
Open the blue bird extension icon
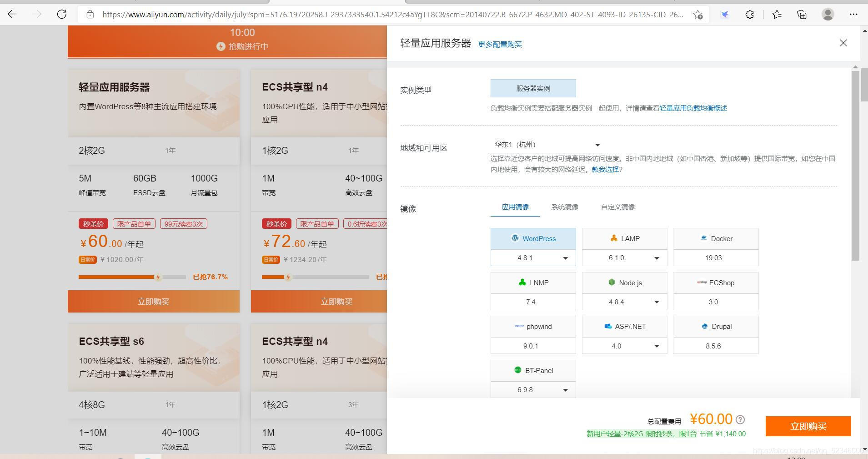725,15
